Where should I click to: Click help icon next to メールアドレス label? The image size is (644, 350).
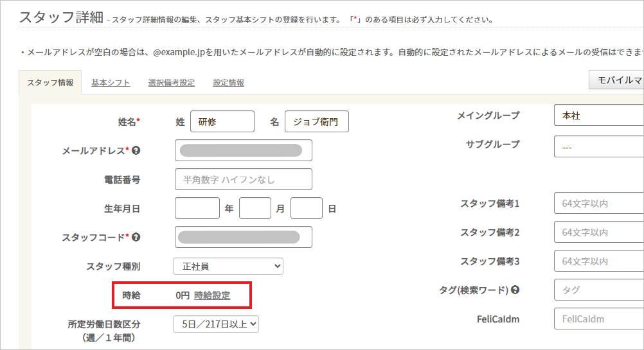pyautogui.click(x=136, y=151)
